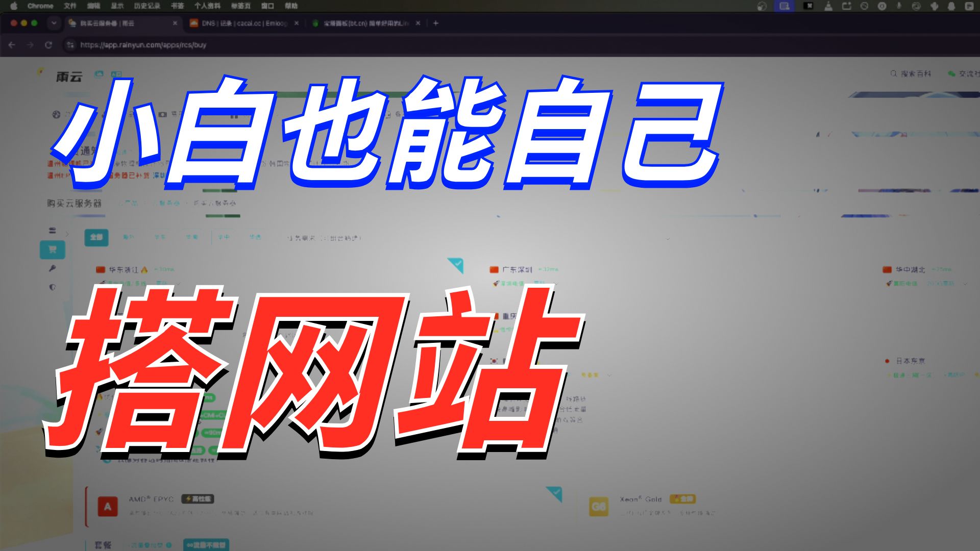Open the Apple menu

[14, 6]
